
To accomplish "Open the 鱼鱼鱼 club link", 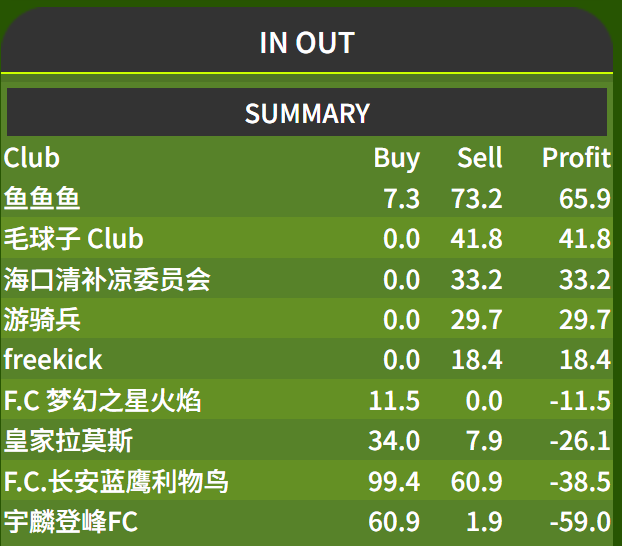I will point(42,198).
